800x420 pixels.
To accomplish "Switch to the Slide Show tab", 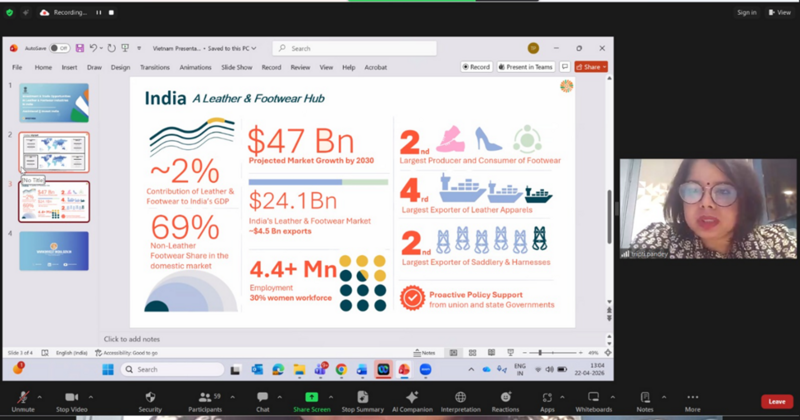I will (x=236, y=67).
